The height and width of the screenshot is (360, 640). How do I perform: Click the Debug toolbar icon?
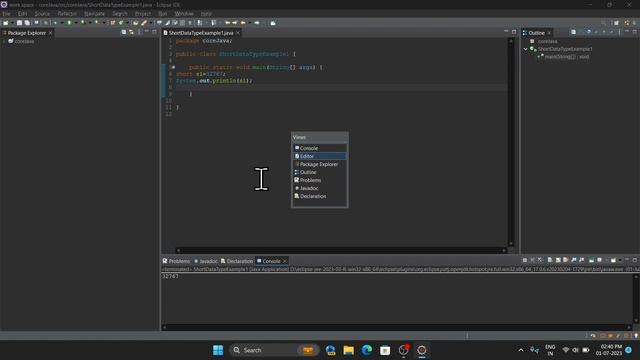pyautogui.click(x=56, y=23)
